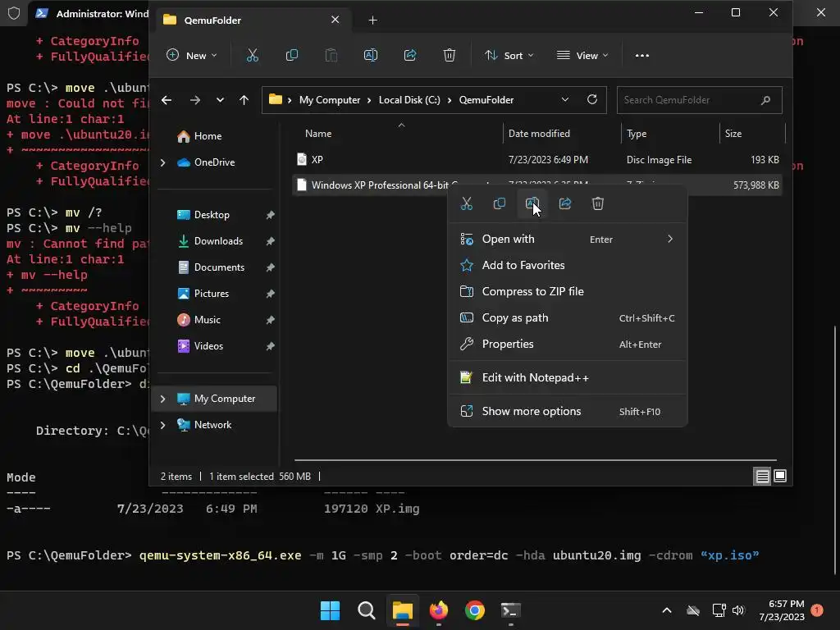Image resolution: width=840 pixels, height=630 pixels.
Task: Expand My Computer tree node
Action: (163, 399)
